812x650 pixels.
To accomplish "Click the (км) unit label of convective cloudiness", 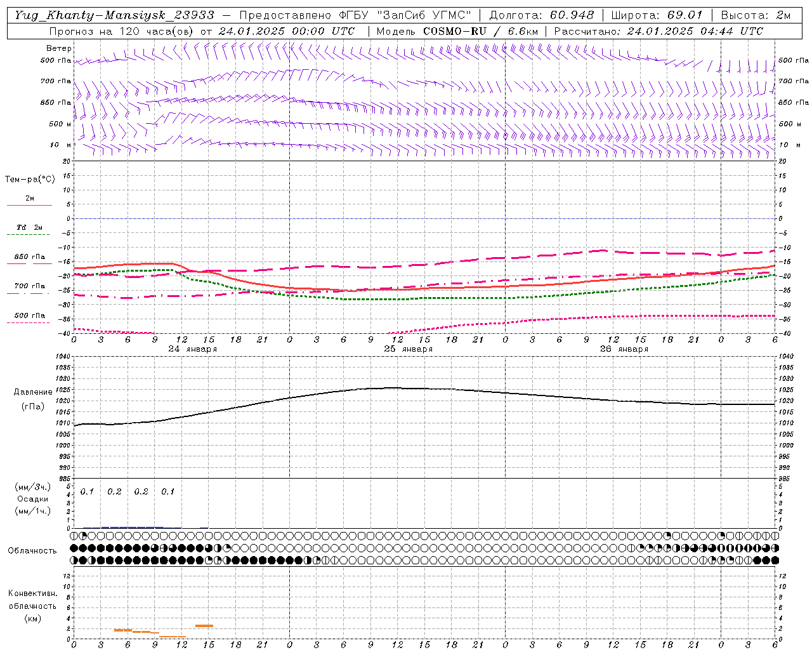I will [x=33, y=618].
